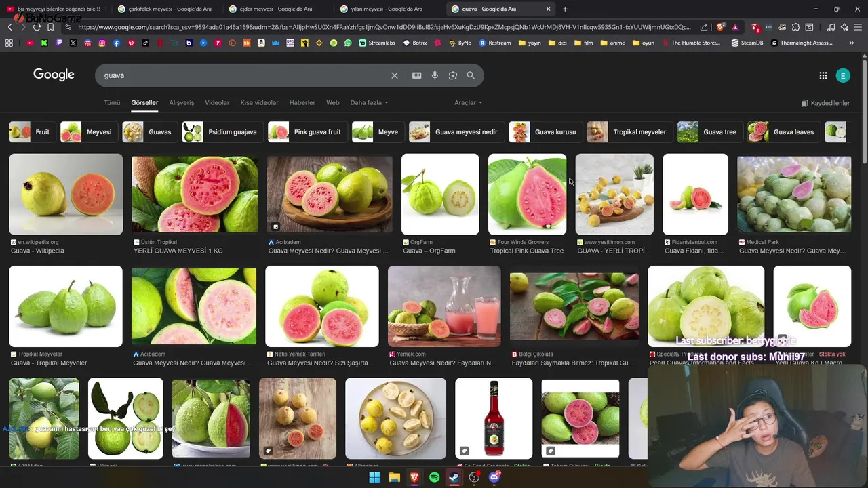Open the Kick bookmark icon
868x488 pixels.
[x=44, y=43]
